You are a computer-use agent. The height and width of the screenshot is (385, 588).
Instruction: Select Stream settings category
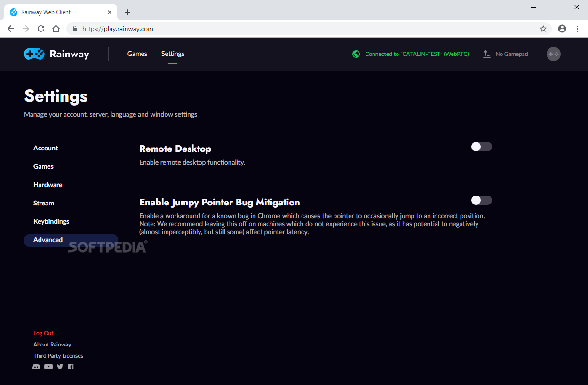pyautogui.click(x=44, y=203)
